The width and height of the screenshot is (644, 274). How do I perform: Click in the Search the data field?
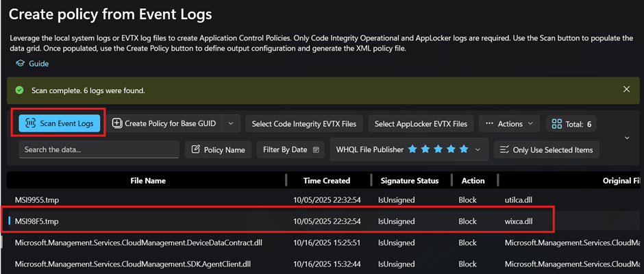point(99,149)
